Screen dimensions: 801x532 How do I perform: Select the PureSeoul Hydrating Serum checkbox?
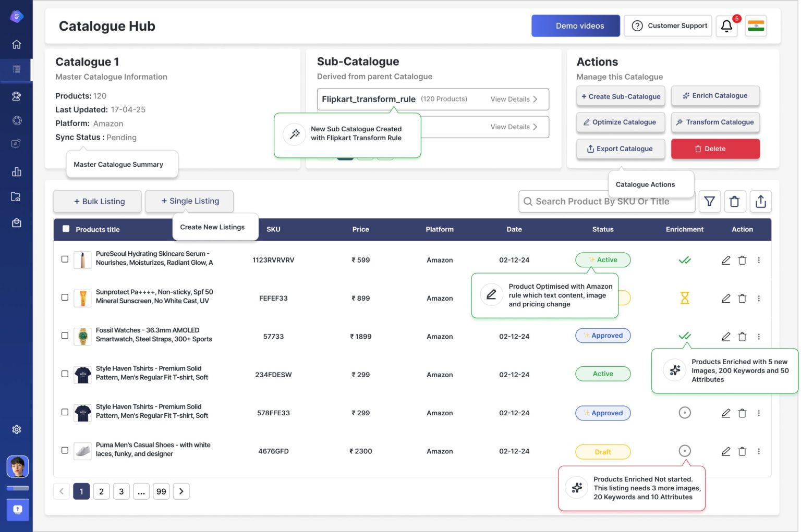coord(65,259)
